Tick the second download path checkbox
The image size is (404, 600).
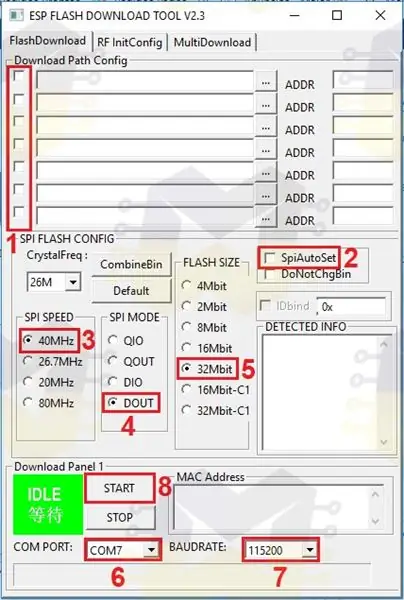tap(18, 99)
